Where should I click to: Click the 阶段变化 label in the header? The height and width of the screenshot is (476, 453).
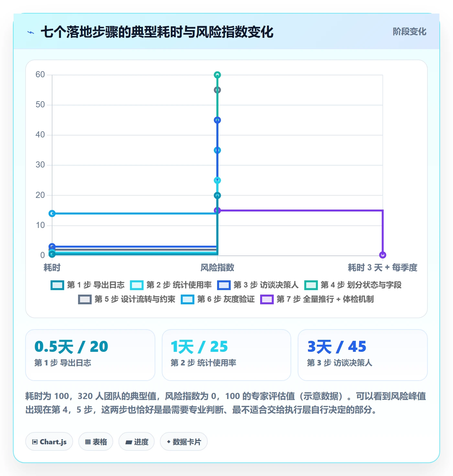[x=409, y=32]
